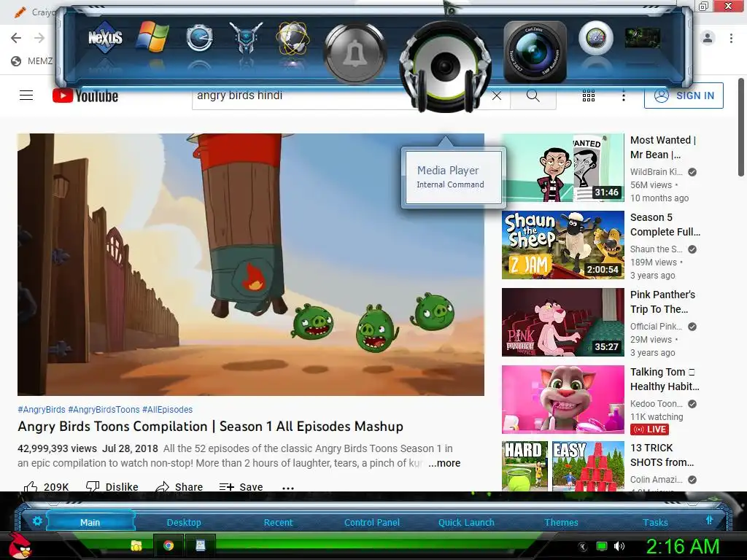747x560 pixels.
Task: Click the Windows flag icon in the dock
Action: (152, 36)
